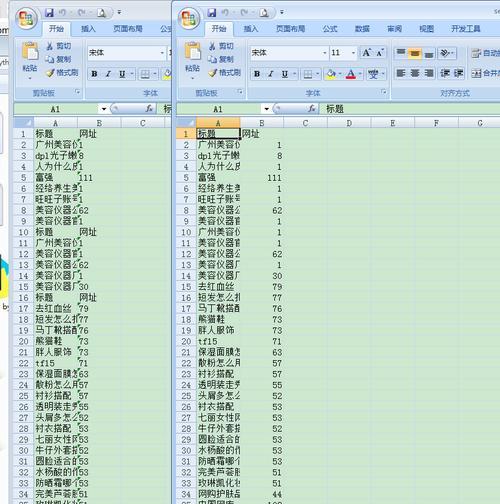
Task: Switch to 插入 tab in left window
Action: 88,29
